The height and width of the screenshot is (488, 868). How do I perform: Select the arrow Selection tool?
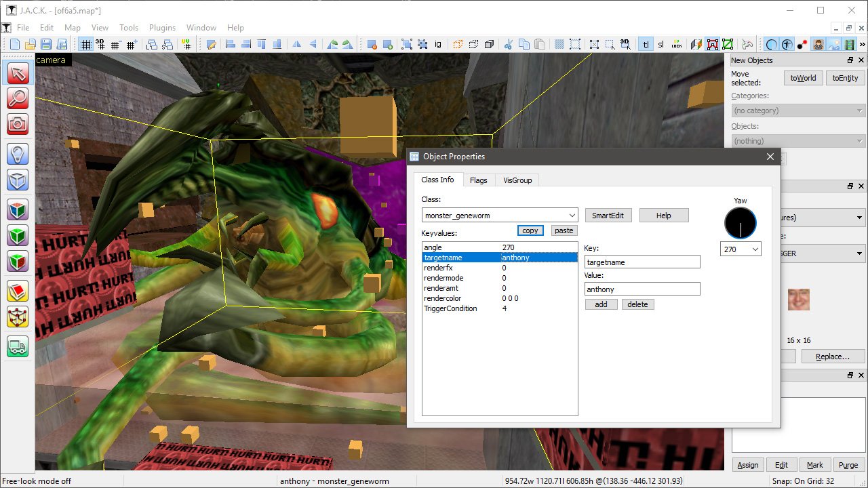(x=18, y=73)
